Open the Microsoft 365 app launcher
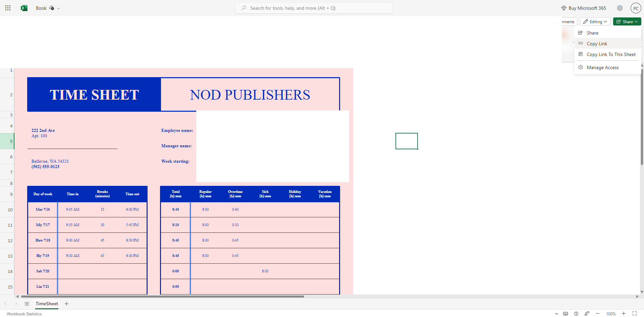 tap(8, 8)
